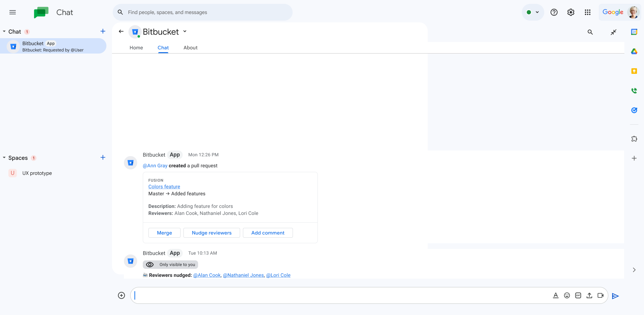644x315 pixels.
Task: Click the Bitbucket avatar on the Tue 10:13 AM message
Action: click(131, 261)
